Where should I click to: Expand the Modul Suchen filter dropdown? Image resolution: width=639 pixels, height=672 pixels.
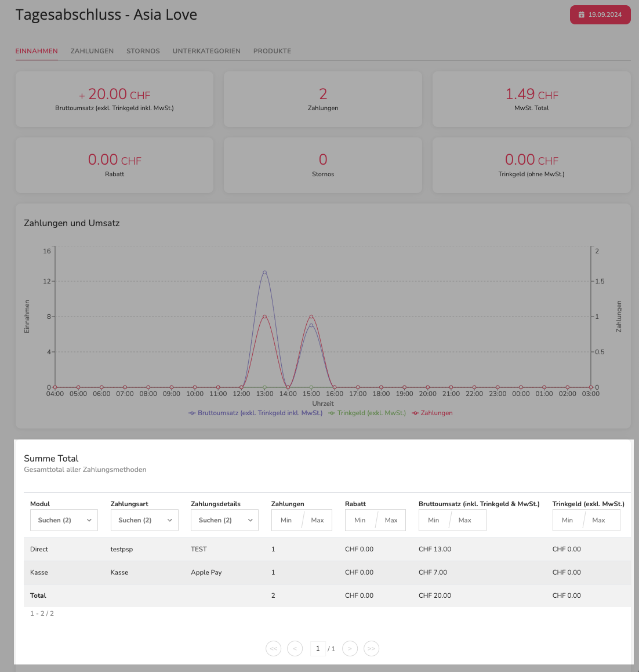point(64,520)
